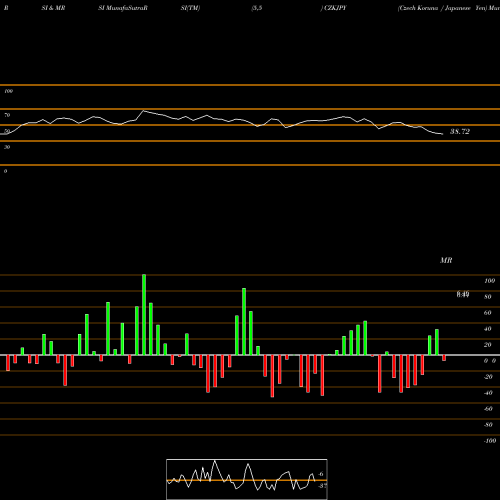Click the (5,5 parameter text in header
Screen dimensions: 500x500
(257, 8)
